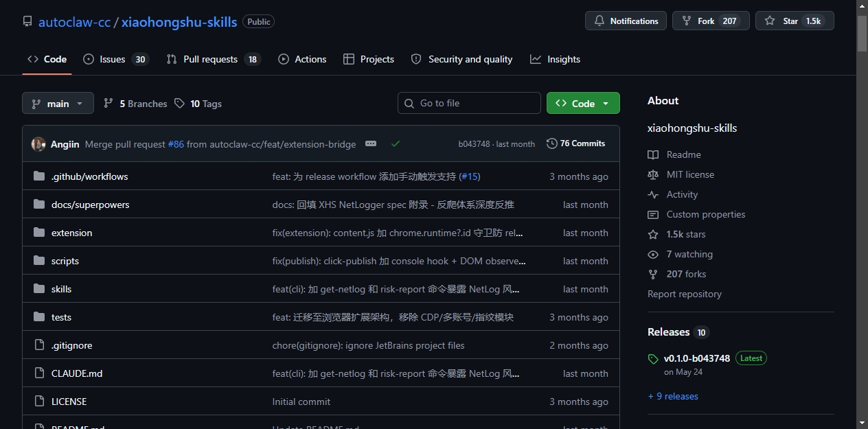The image size is (868, 429).
Task: Click the file icon for CLAUDE.md
Action: (x=39, y=373)
